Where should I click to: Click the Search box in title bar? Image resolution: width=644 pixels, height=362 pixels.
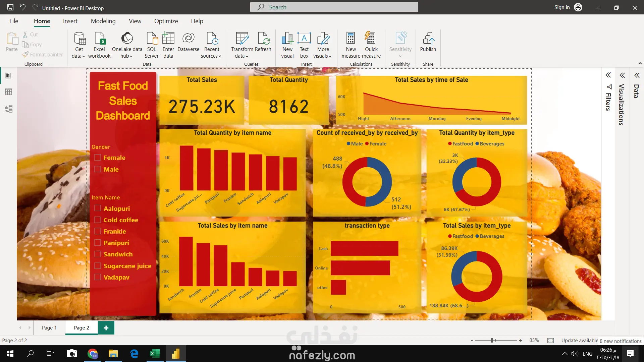click(x=334, y=7)
